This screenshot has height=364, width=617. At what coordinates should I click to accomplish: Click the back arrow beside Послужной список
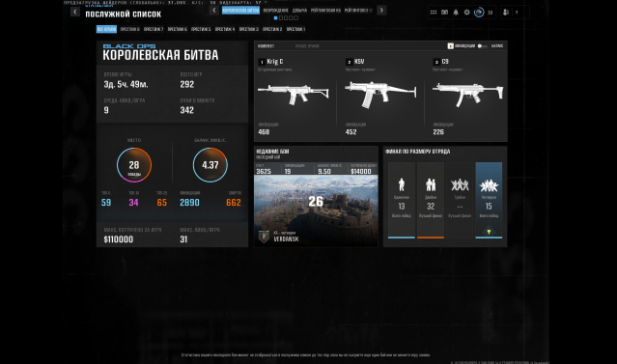pos(74,12)
